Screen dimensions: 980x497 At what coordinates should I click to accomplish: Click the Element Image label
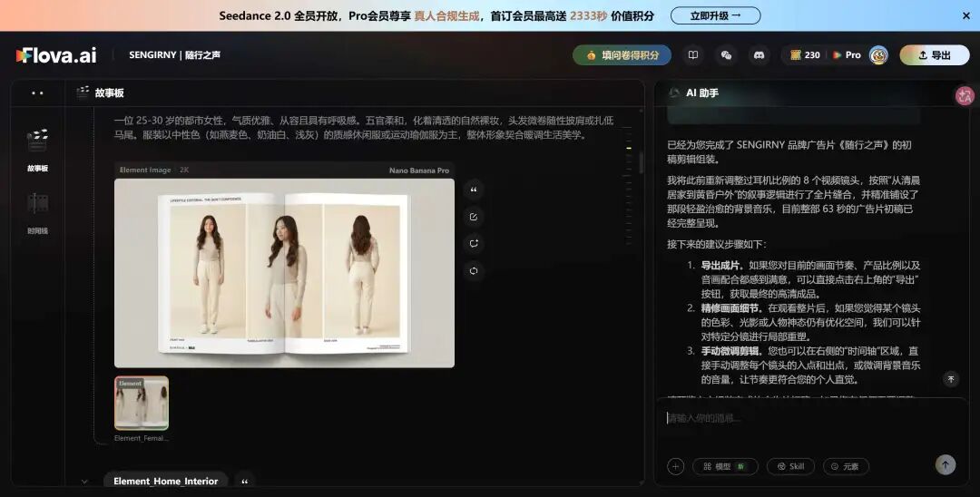(x=145, y=170)
